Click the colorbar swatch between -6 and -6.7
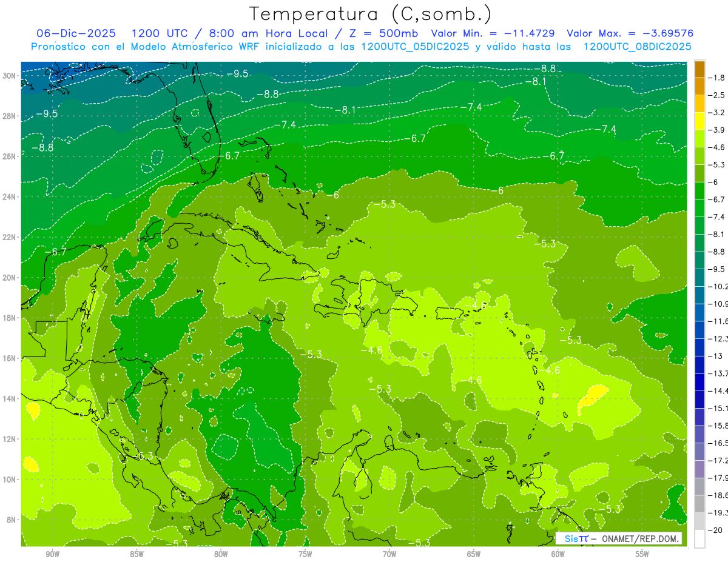This screenshot has height=562, width=728. [x=699, y=190]
